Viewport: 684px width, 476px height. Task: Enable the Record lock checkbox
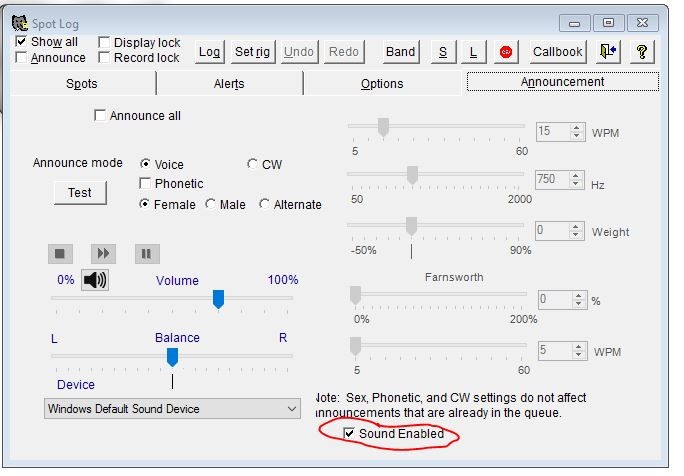tap(104, 58)
